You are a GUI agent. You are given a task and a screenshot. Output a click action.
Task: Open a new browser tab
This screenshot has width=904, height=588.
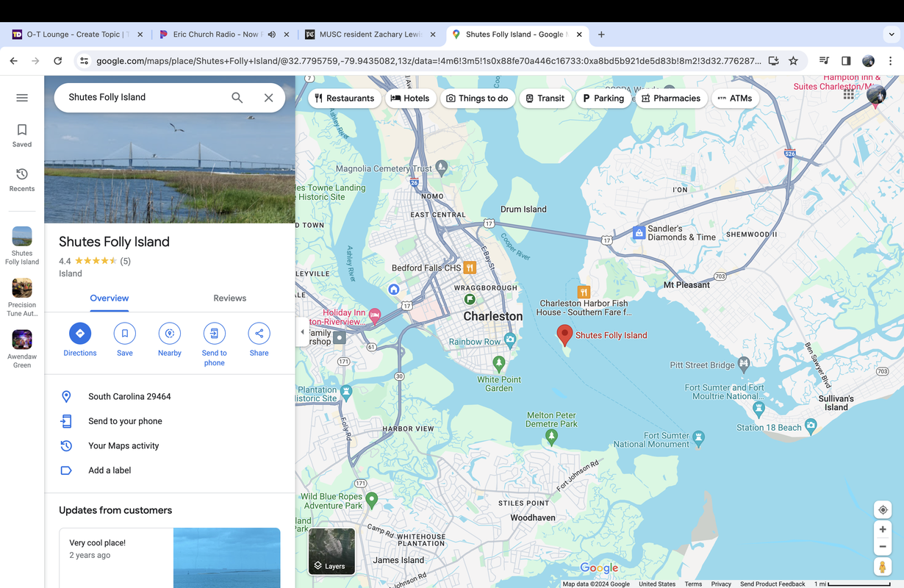[x=601, y=35]
